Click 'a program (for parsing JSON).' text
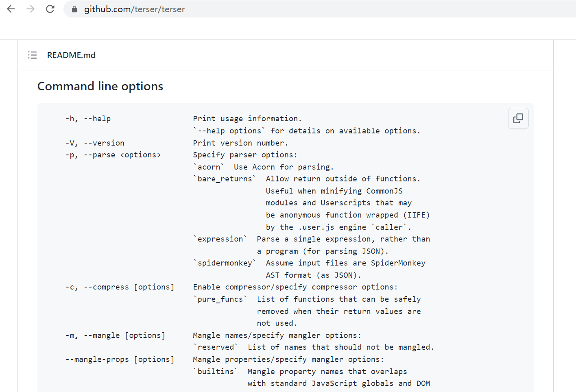Screen dimensions: 576x392 click(x=323, y=251)
